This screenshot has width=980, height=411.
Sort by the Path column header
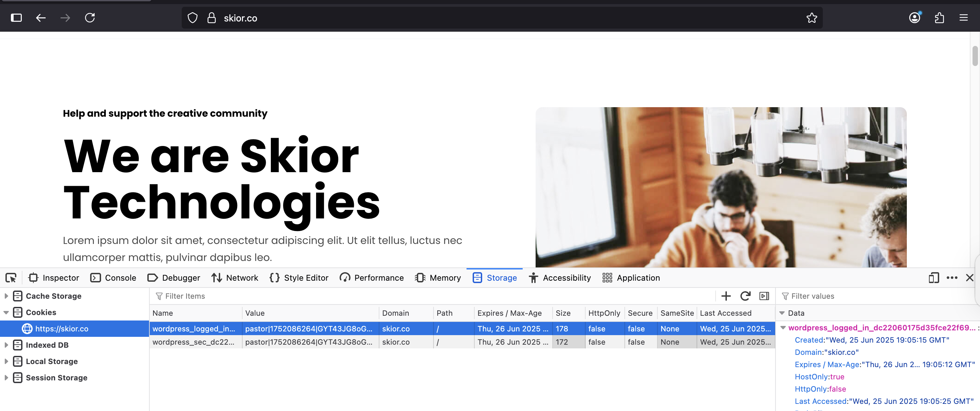pyautogui.click(x=454, y=313)
